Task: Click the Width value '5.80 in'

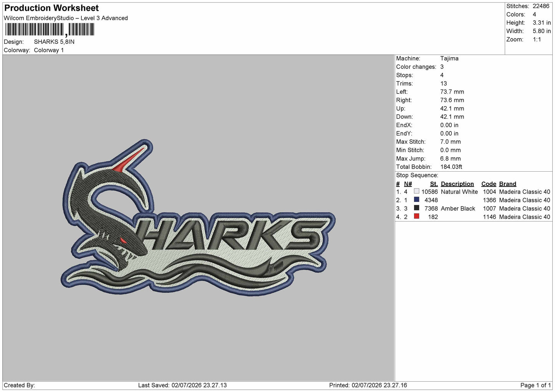Action: [x=542, y=31]
